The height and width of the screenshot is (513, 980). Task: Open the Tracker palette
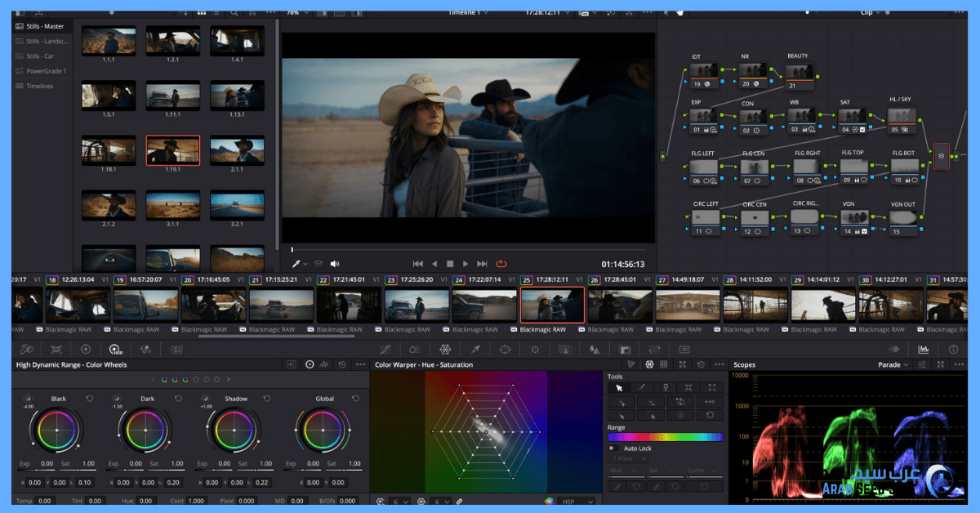(533, 349)
